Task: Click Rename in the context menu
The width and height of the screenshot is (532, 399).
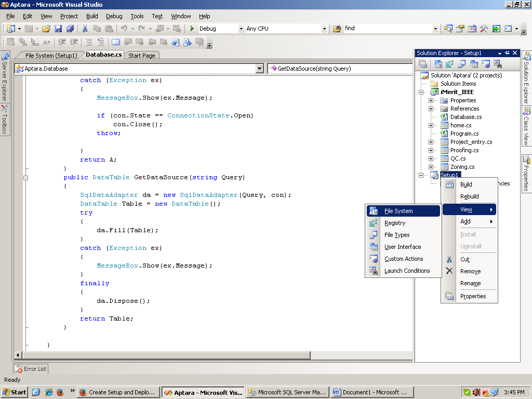Action: [x=470, y=283]
